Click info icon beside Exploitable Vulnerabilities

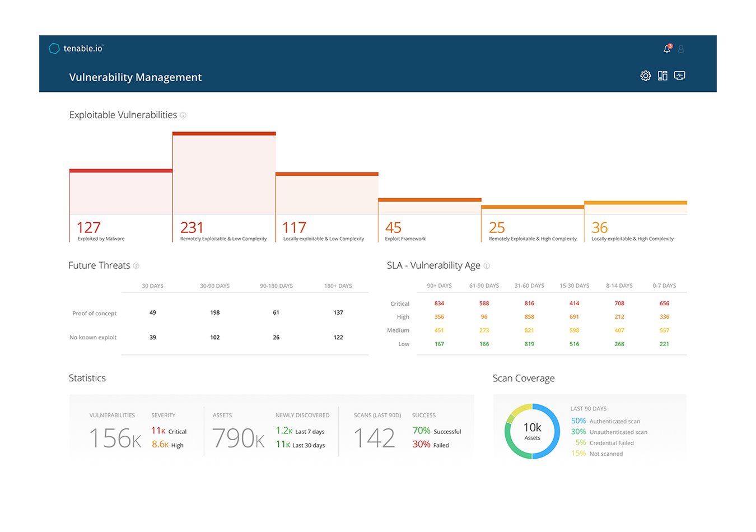coord(183,115)
